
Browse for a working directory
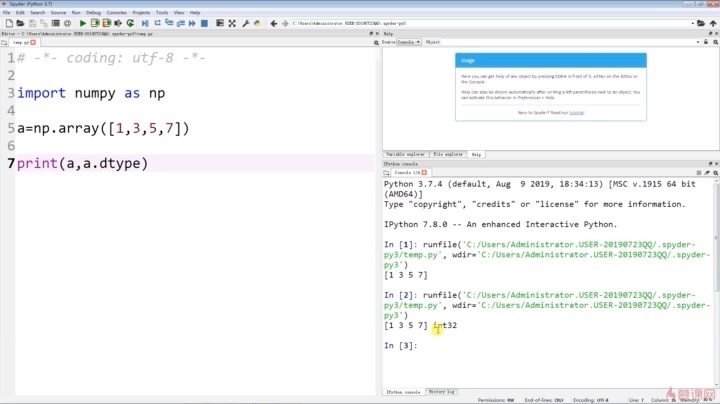click(x=701, y=23)
